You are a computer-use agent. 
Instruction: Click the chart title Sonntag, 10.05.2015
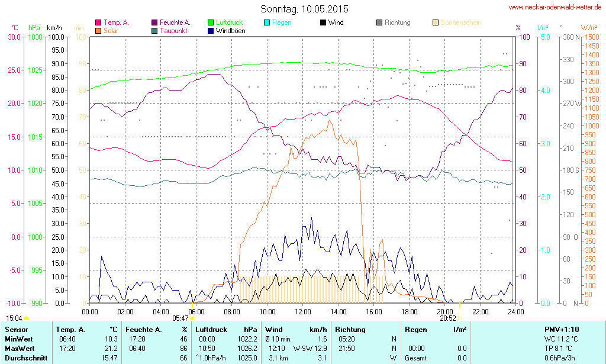[304, 9]
